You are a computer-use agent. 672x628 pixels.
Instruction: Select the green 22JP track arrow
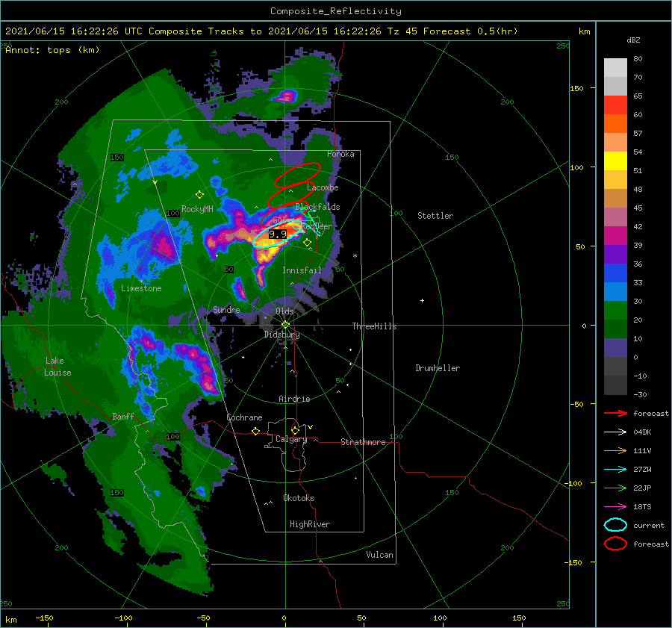[615, 488]
